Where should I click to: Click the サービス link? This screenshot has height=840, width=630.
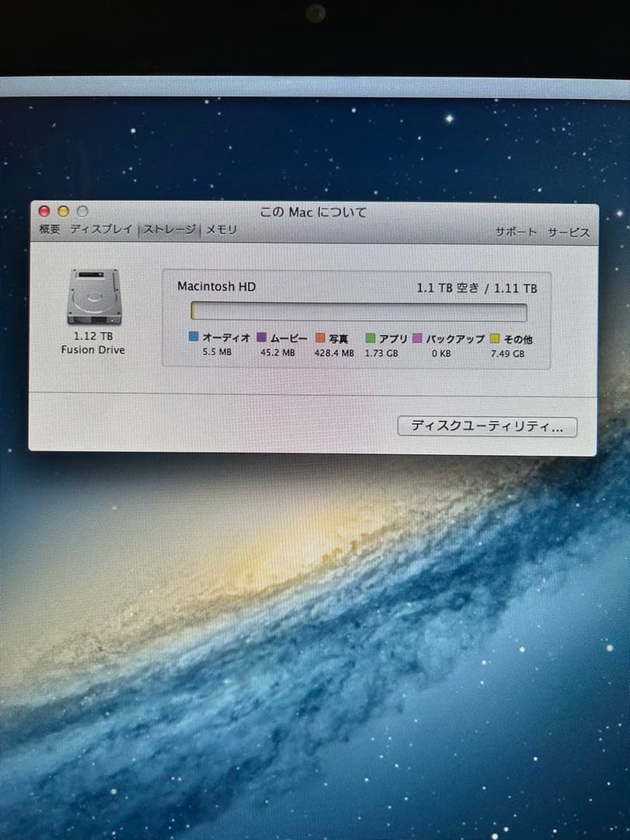click(x=569, y=231)
